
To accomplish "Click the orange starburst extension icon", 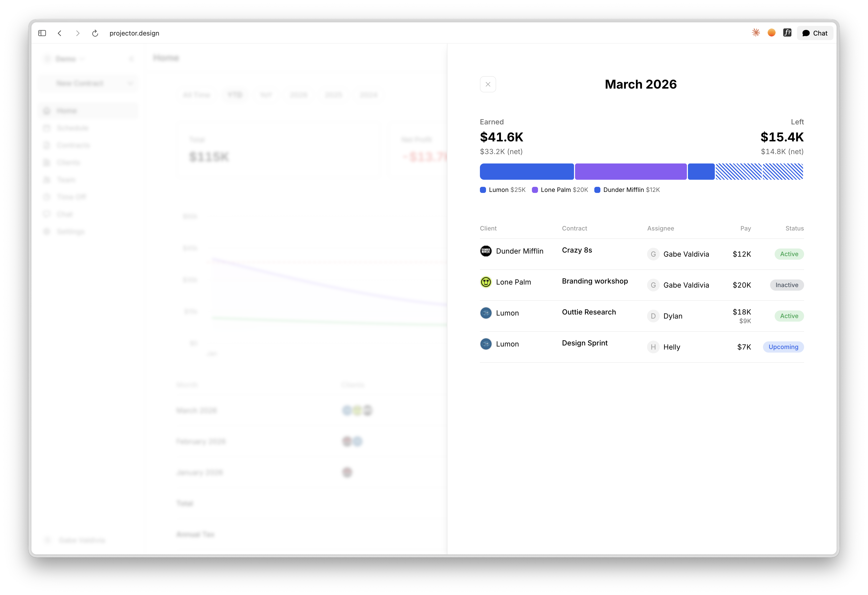I will point(756,33).
